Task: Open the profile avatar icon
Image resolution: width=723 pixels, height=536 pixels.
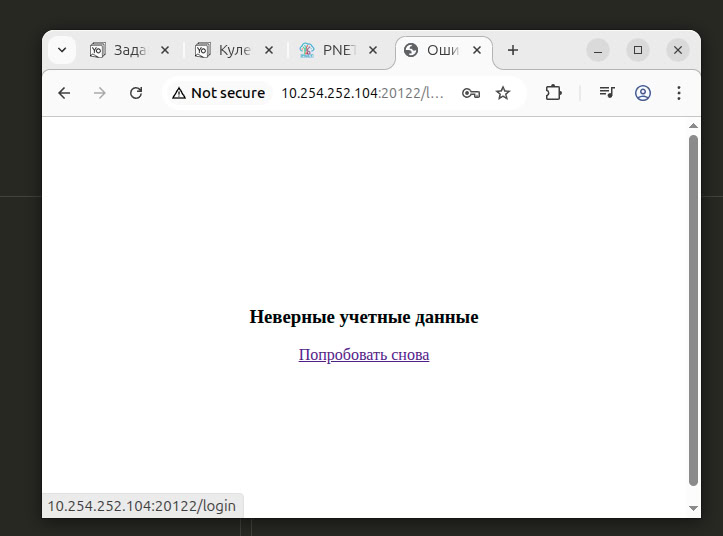Action: [643, 93]
